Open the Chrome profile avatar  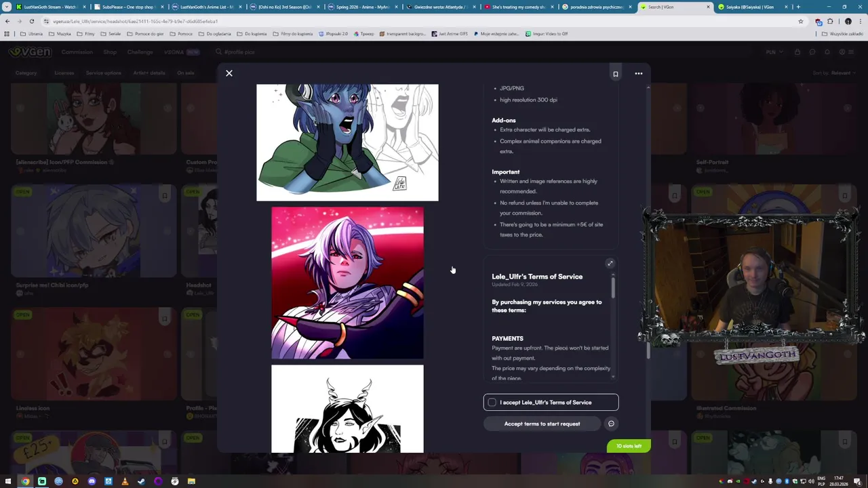pos(848,21)
